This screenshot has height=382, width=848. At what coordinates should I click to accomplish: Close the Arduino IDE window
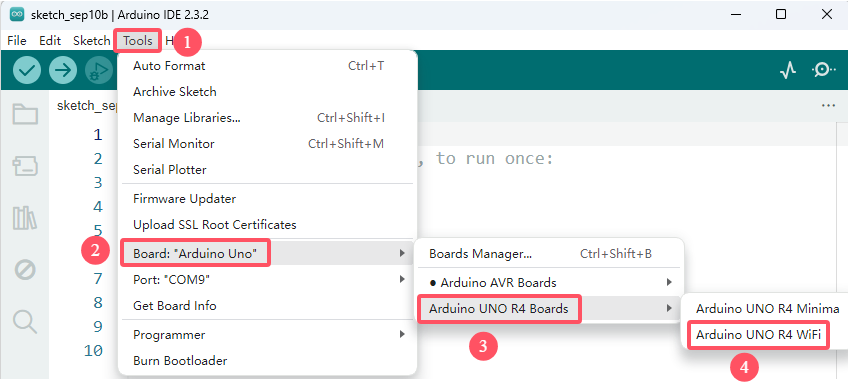[826, 15]
